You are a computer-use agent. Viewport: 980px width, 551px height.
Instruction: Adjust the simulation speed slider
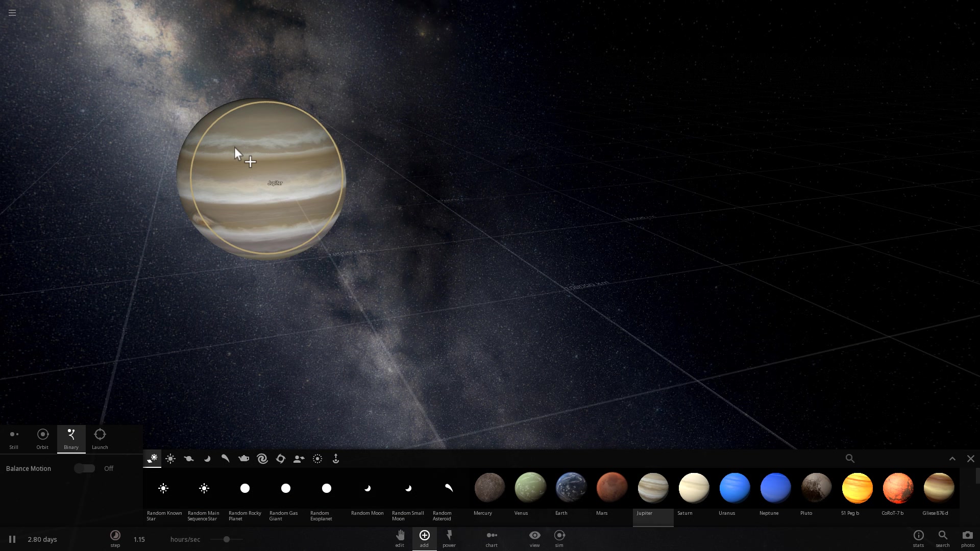point(227,539)
